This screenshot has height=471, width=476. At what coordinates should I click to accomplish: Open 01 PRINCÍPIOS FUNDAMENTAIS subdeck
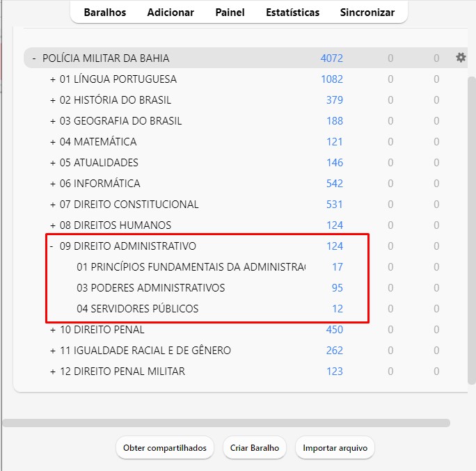point(191,267)
